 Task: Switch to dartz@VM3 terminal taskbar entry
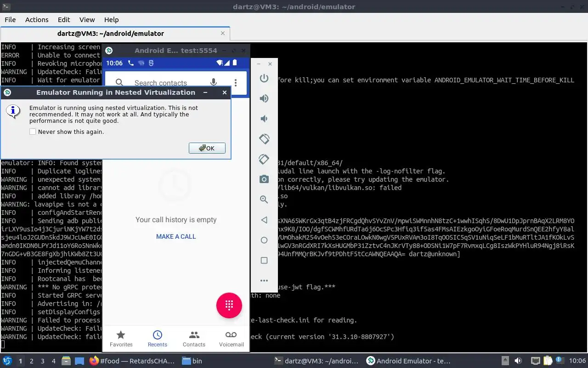316,361
